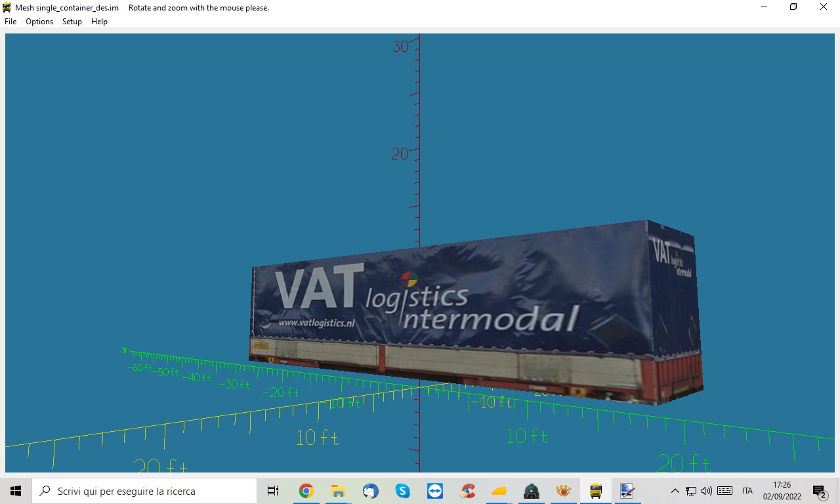Open the File menu
Viewport: 840px width, 504px height.
pyautogui.click(x=10, y=22)
